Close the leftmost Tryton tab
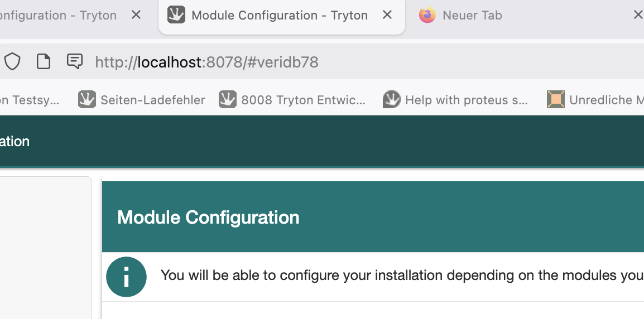Screen dimensions: 644x319 click(136, 15)
